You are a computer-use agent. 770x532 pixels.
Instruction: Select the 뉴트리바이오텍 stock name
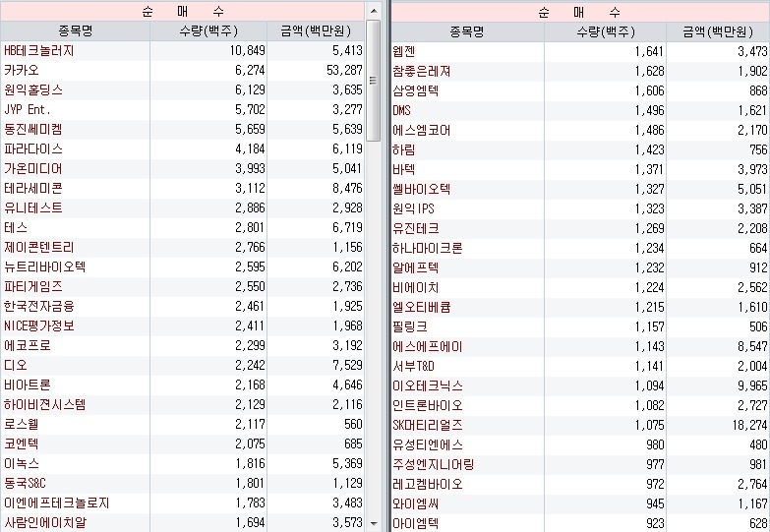tap(44, 266)
